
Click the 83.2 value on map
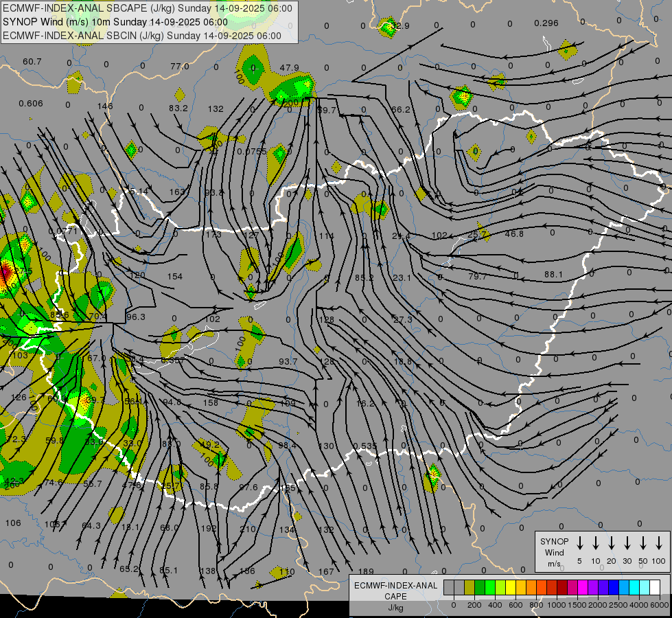178,108
